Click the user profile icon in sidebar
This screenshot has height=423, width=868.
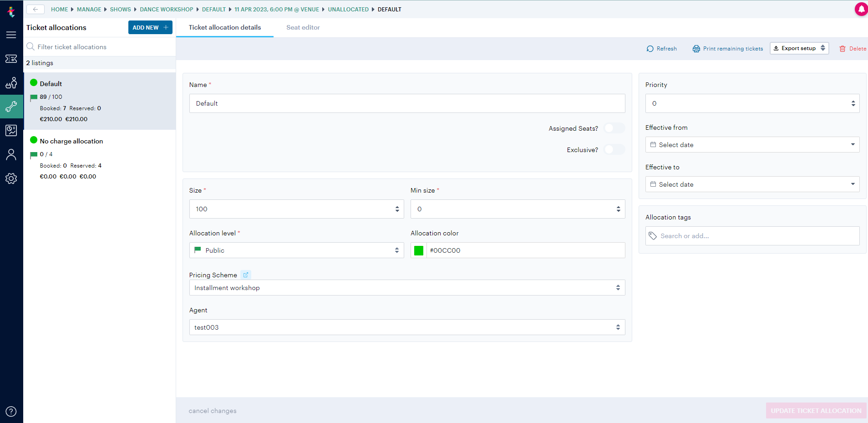tap(11, 154)
